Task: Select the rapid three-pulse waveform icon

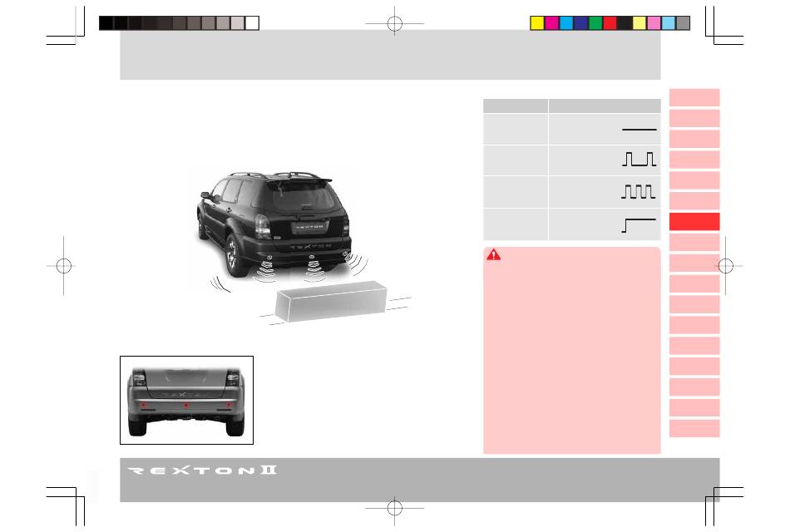Action: [638, 191]
